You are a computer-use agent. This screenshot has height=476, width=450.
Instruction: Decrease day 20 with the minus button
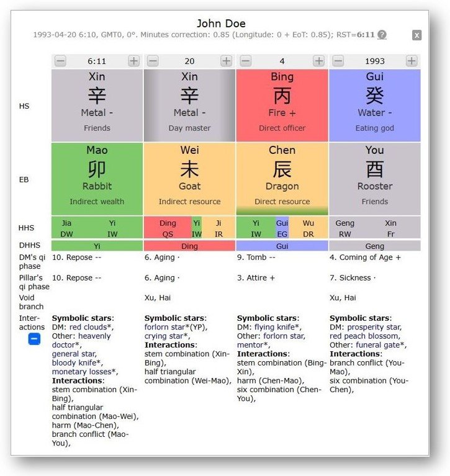(x=153, y=61)
